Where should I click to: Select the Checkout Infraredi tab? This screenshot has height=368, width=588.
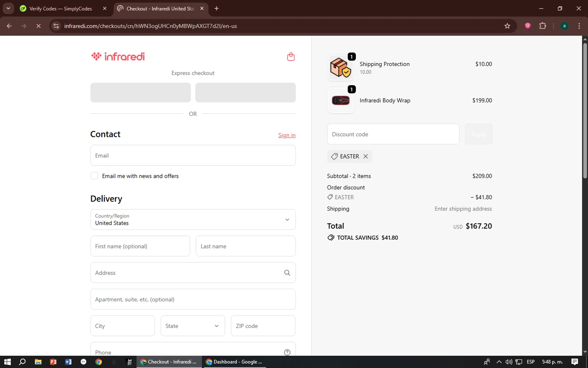pos(161,8)
